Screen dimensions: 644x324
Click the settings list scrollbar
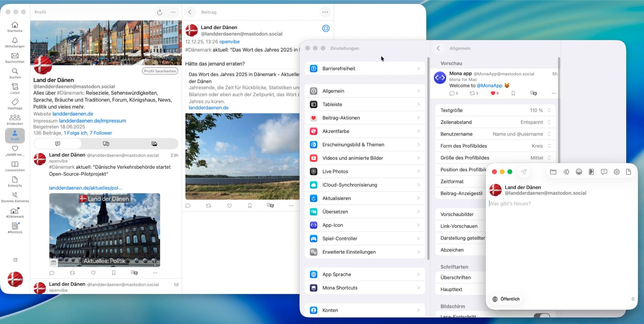point(428,157)
